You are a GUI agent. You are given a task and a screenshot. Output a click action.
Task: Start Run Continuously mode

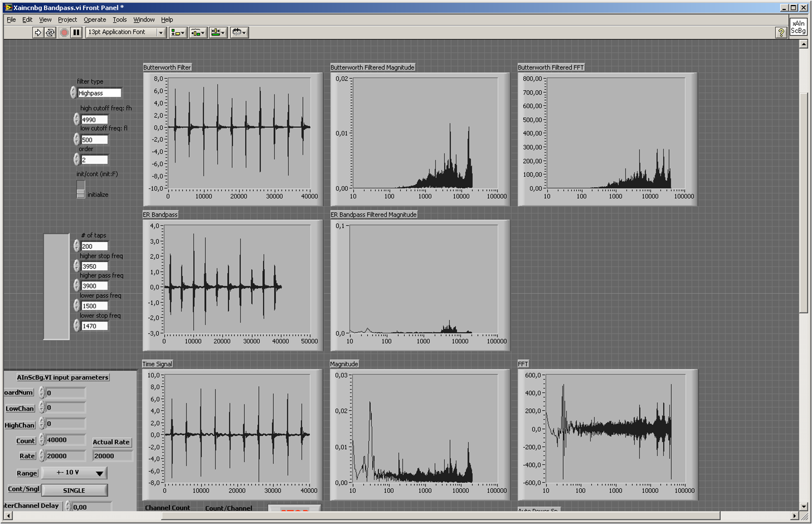[50, 33]
